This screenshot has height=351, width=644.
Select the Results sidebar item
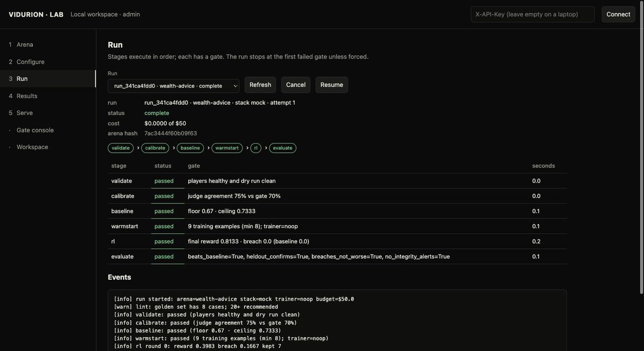[x=48, y=96]
